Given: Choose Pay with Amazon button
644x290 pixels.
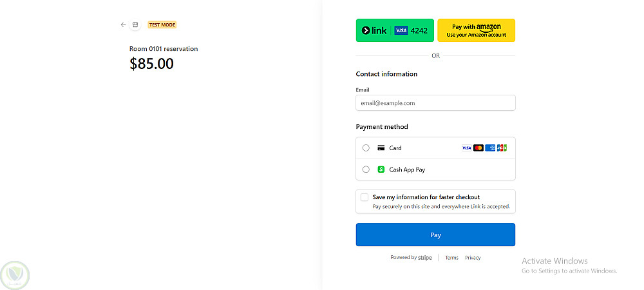Looking at the screenshot, I should 476,30.
